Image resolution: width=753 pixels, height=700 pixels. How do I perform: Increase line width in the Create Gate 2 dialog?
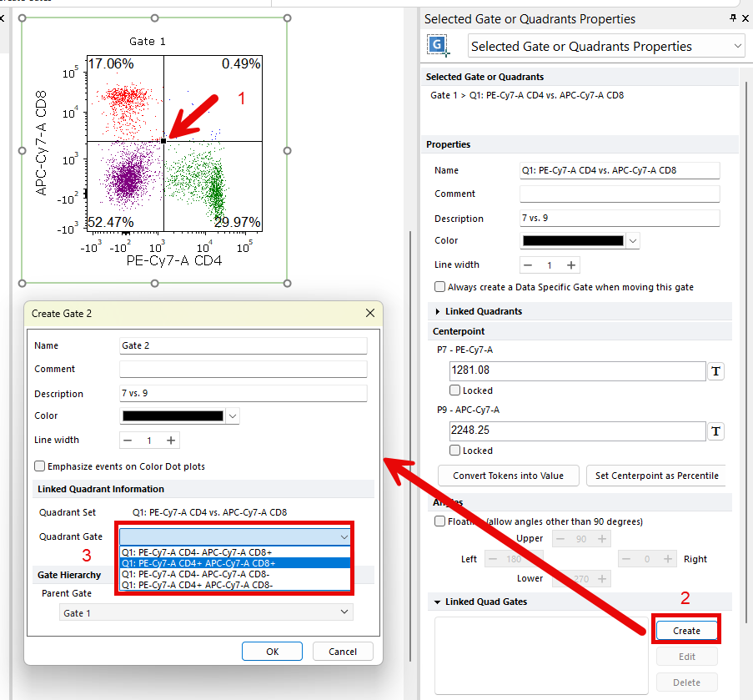click(x=170, y=441)
